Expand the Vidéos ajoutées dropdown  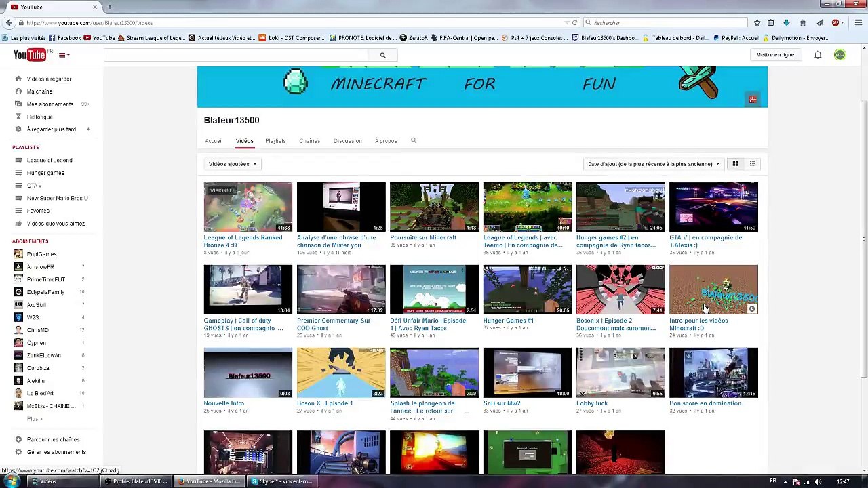point(233,164)
